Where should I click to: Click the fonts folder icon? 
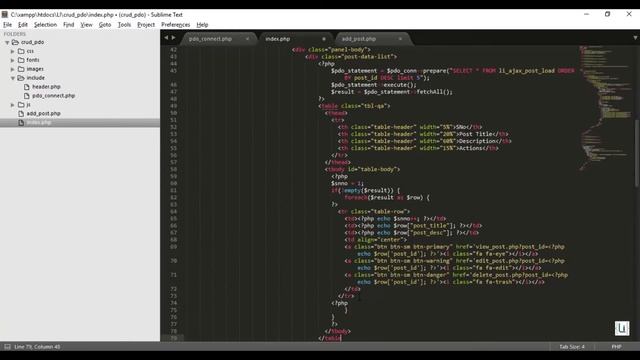(x=21, y=60)
